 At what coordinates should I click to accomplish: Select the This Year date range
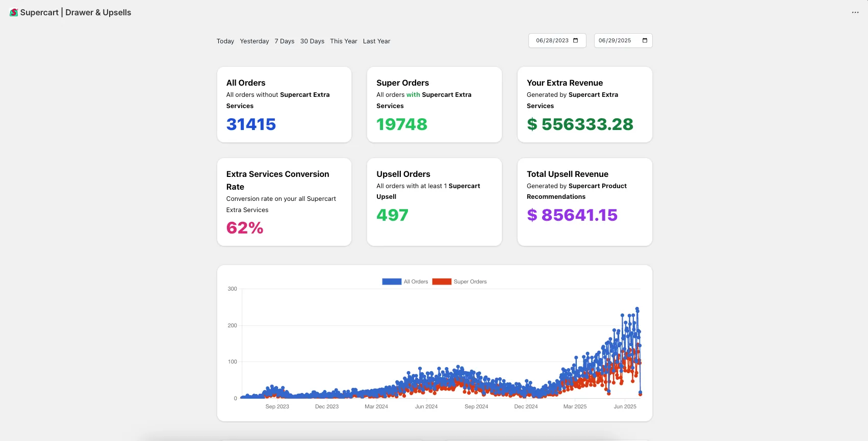[x=344, y=41]
